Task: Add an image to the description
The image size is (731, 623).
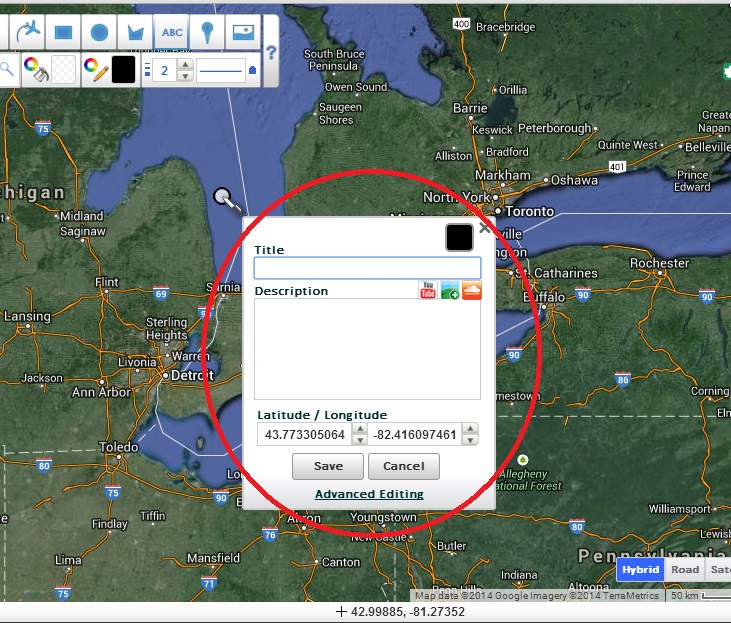Action: pyautogui.click(x=450, y=290)
